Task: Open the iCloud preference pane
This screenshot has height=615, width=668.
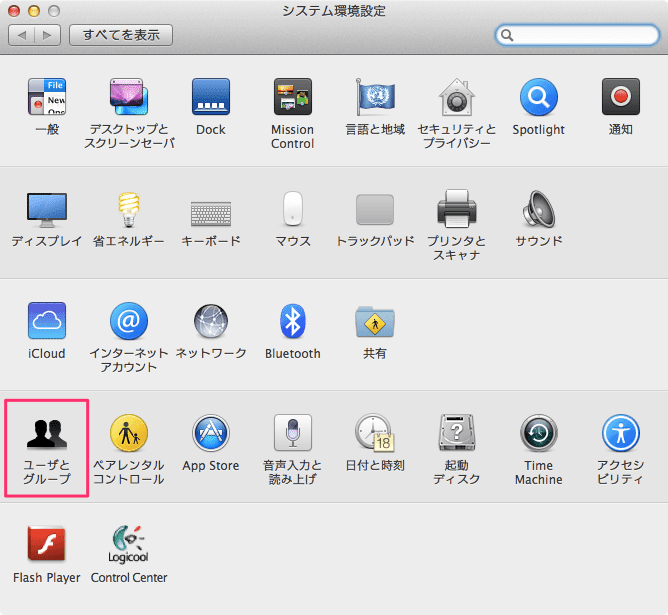Action: 47,321
